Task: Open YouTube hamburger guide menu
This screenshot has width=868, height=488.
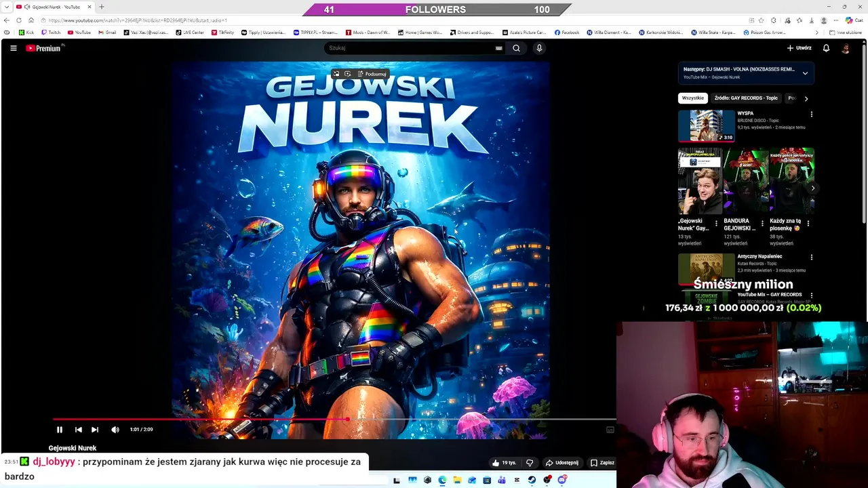Action: [x=13, y=48]
